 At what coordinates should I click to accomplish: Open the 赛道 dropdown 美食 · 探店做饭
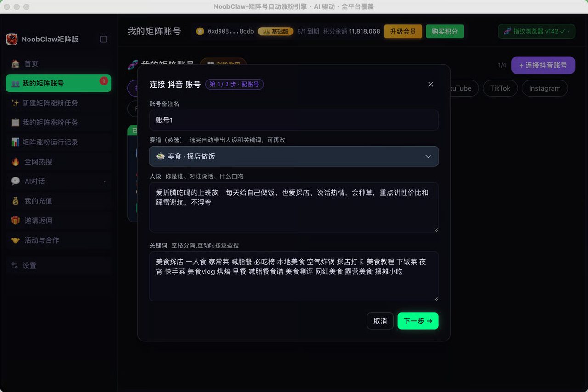point(294,156)
